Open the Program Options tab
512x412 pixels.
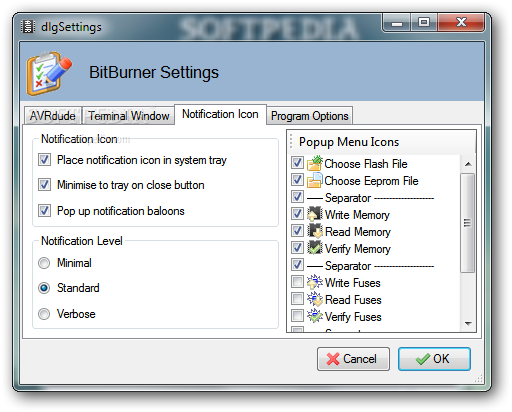[310, 116]
